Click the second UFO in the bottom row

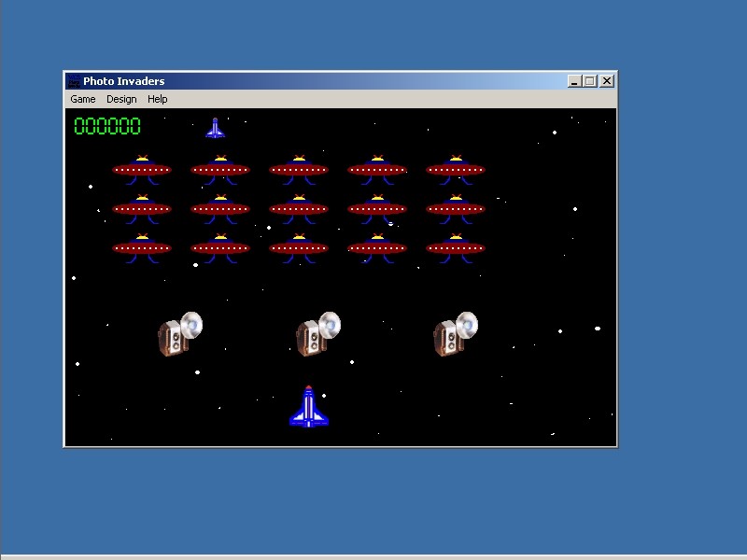pos(220,248)
